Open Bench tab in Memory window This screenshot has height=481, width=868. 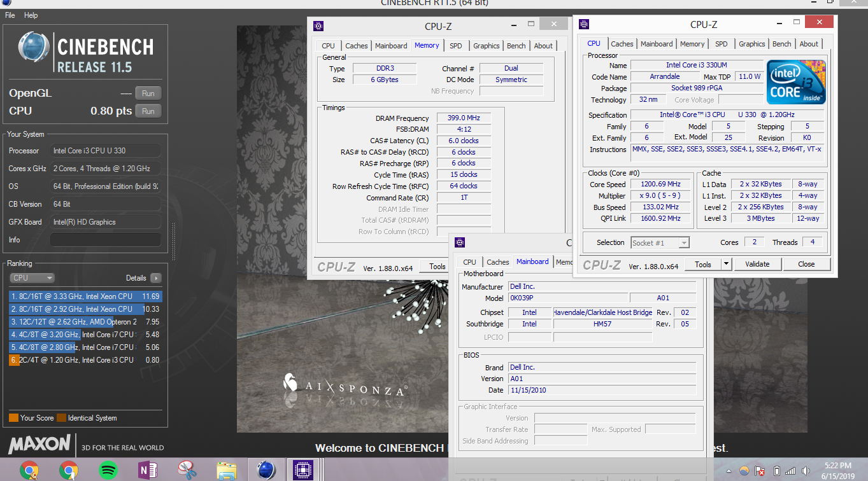516,46
